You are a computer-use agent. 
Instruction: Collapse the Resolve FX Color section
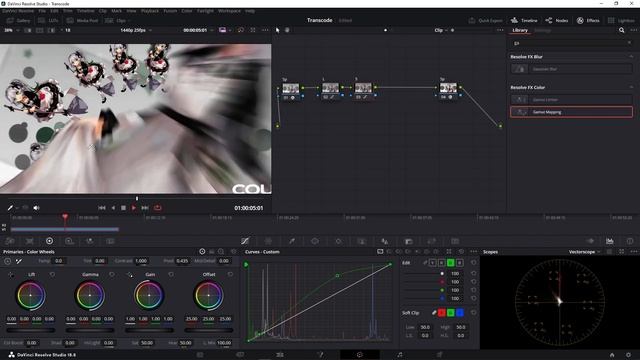click(x=631, y=87)
